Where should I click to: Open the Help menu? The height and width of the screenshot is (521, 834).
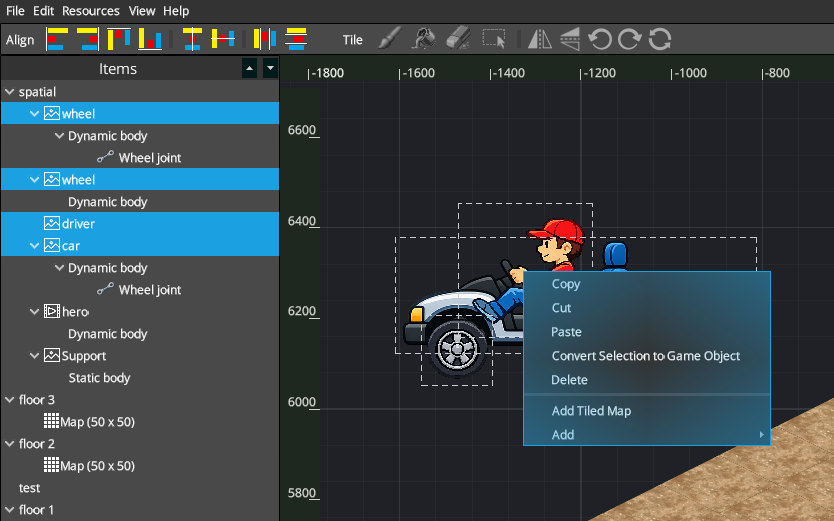(x=176, y=11)
